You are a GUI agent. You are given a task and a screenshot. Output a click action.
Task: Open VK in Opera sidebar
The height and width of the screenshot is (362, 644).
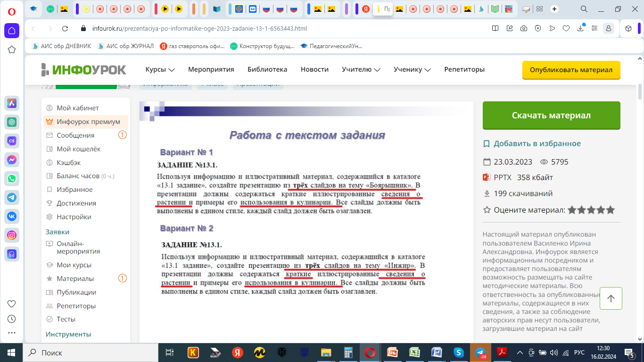tap(12, 216)
